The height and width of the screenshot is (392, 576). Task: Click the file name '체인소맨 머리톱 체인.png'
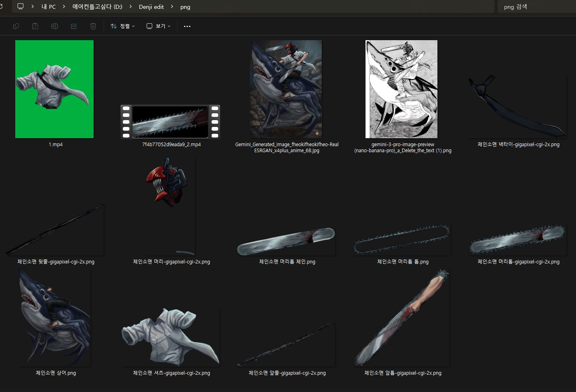point(287,262)
